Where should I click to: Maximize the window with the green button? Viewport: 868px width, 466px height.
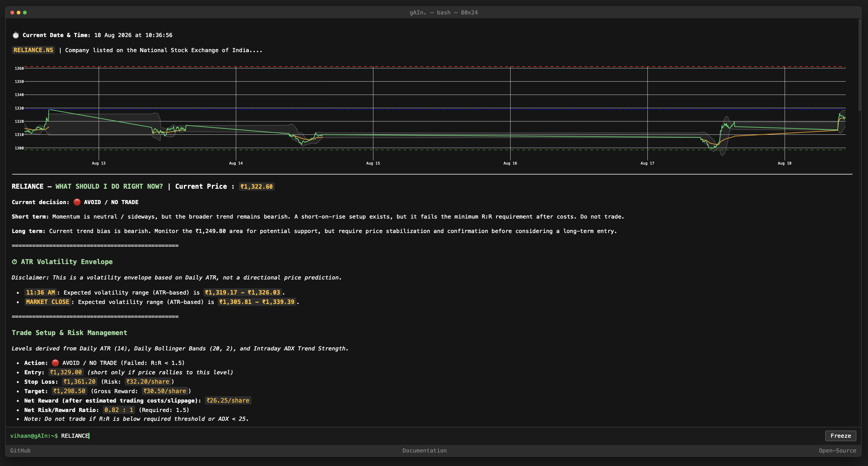[25, 13]
